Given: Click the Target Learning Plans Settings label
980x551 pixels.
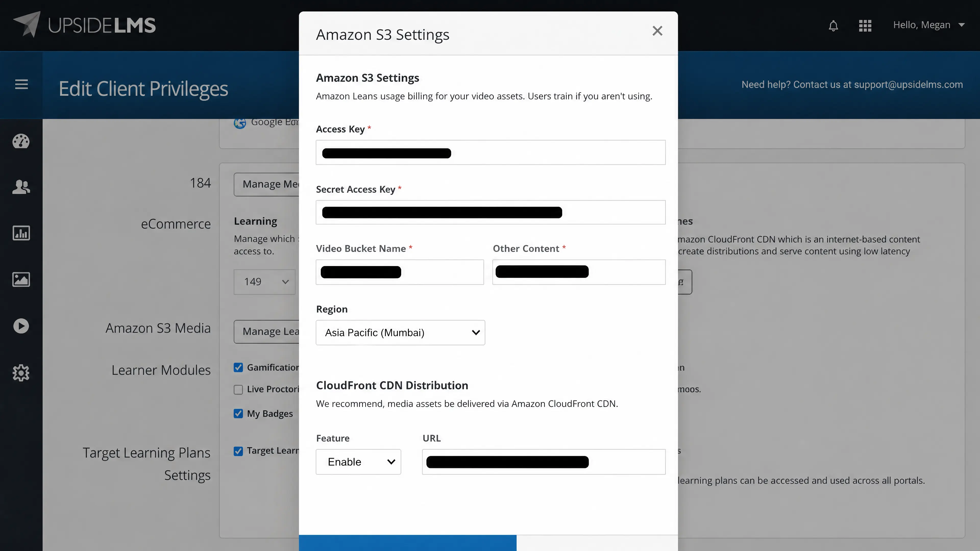Looking at the screenshot, I should point(146,464).
